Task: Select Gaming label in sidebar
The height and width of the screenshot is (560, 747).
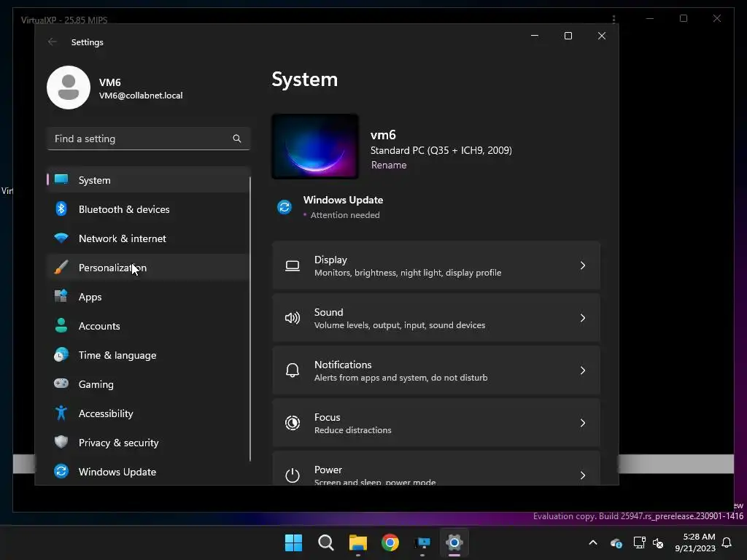Action: (x=96, y=384)
